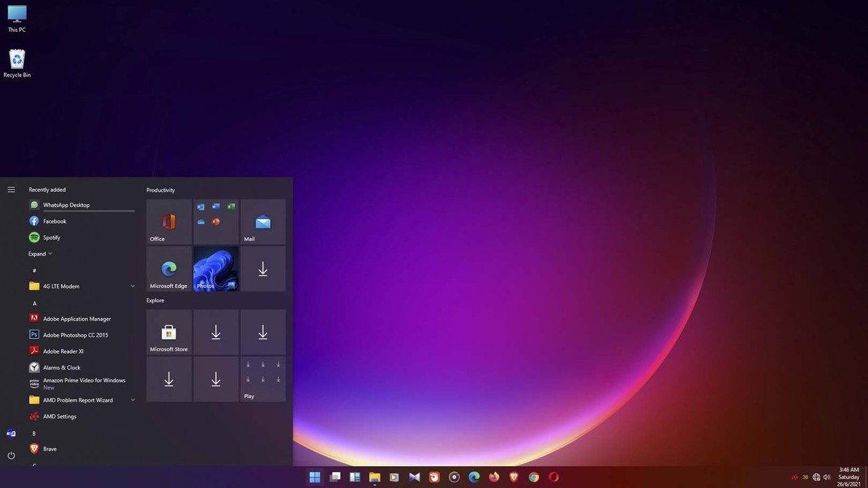
Task: Open File Explorer from the taskbar
Action: (374, 477)
